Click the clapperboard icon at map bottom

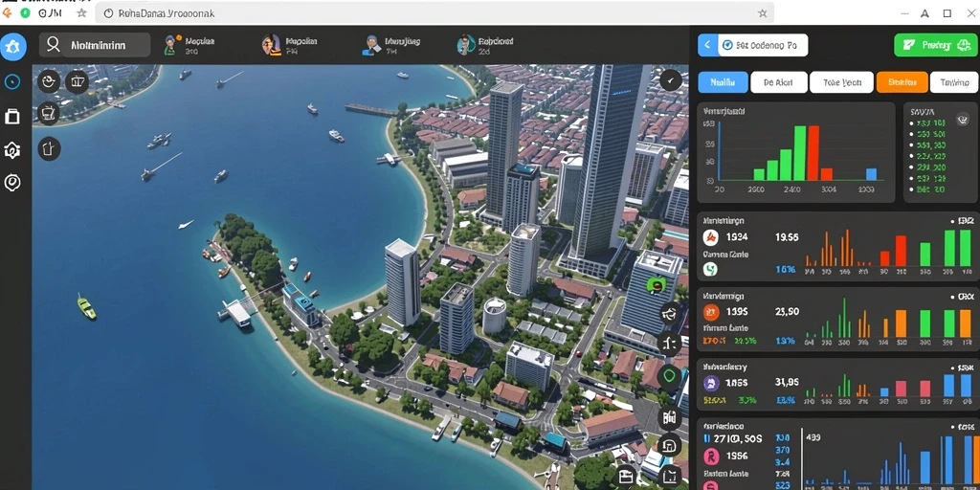click(x=626, y=475)
